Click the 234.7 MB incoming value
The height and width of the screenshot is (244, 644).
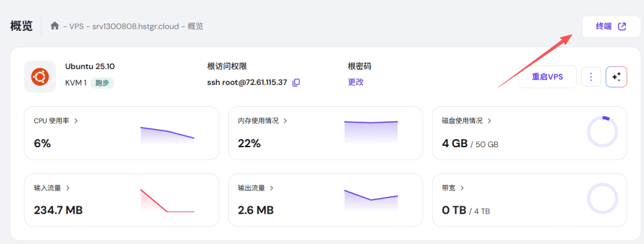(x=58, y=210)
